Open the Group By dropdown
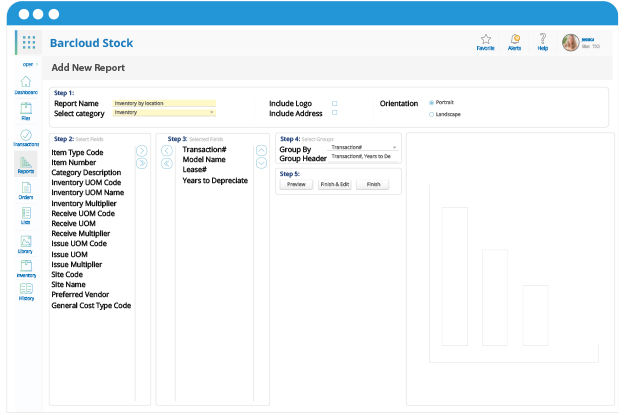The image size is (626, 415). coord(363,147)
